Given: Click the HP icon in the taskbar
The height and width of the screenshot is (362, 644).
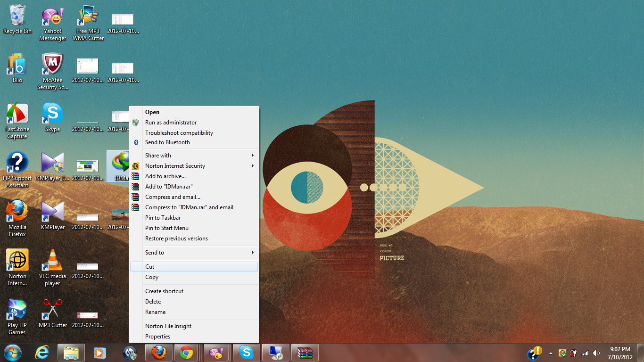Looking at the screenshot, I should tap(130, 353).
